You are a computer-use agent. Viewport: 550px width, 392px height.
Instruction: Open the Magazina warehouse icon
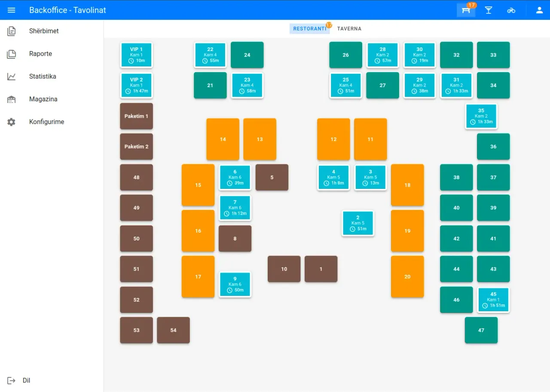[11, 99]
